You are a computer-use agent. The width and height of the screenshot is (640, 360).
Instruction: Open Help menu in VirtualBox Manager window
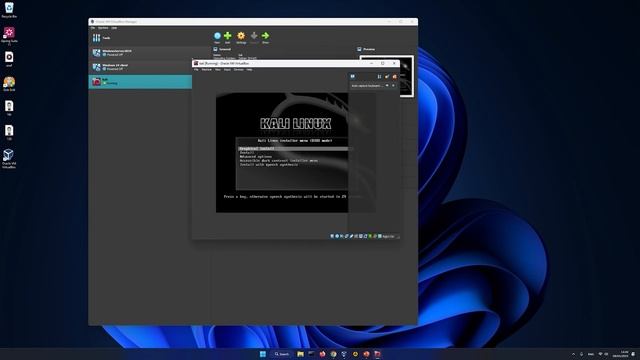(x=114, y=28)
